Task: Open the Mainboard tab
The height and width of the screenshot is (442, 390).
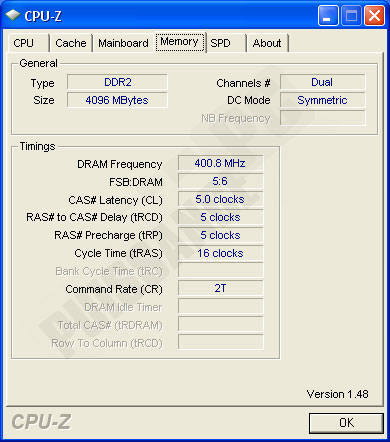Action: point(123,43)
